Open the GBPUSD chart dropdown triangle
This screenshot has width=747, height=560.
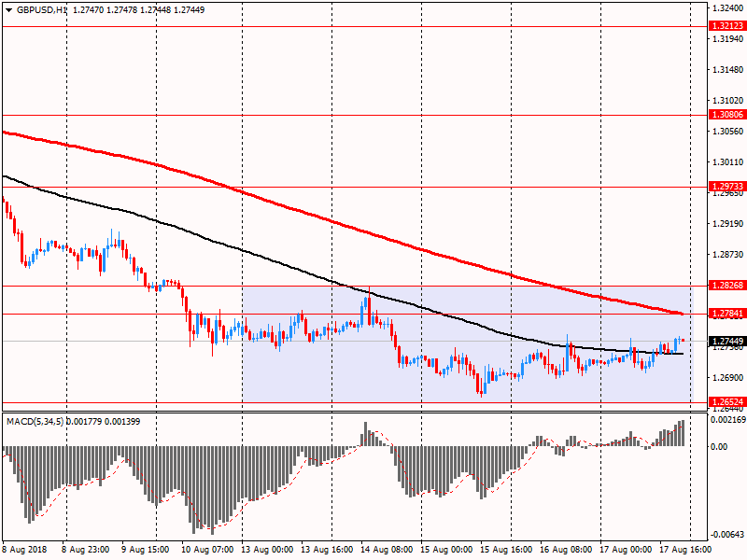[9, 10]
